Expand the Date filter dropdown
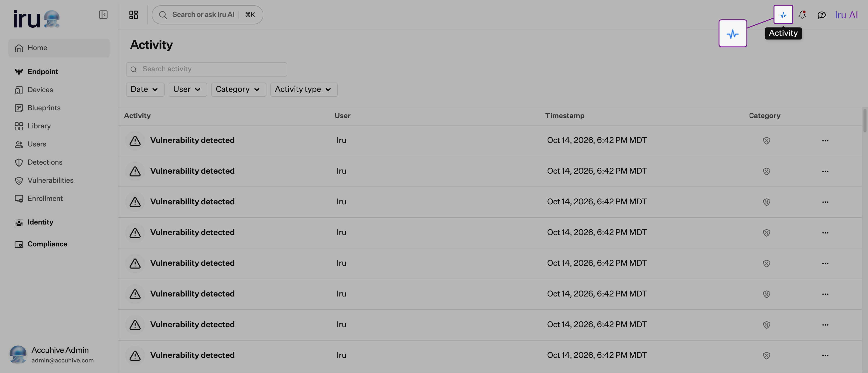868x373 pixels. [145, 90]
